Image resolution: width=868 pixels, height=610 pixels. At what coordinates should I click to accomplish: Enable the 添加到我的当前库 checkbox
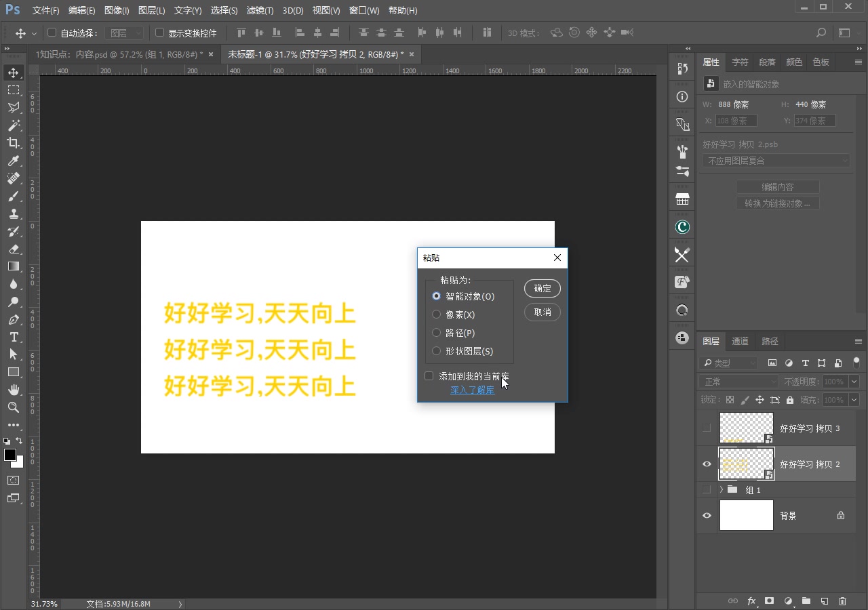[x=429, y=375]
